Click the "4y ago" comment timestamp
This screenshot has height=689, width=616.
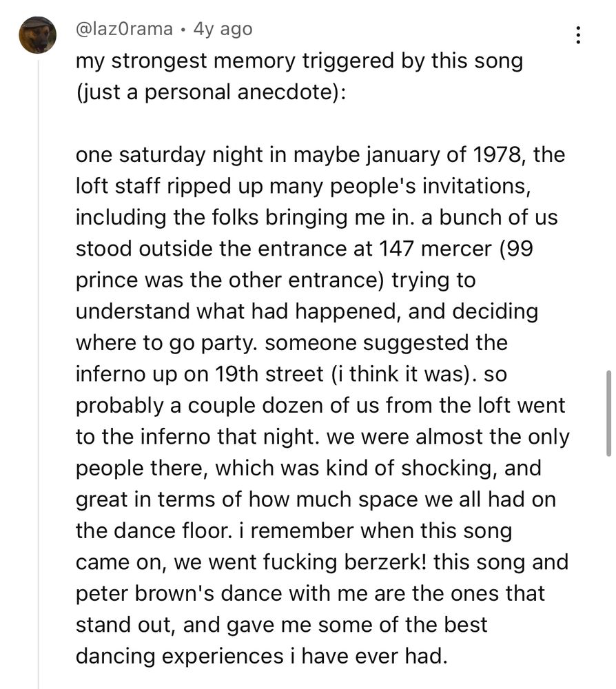pos(223,29)
